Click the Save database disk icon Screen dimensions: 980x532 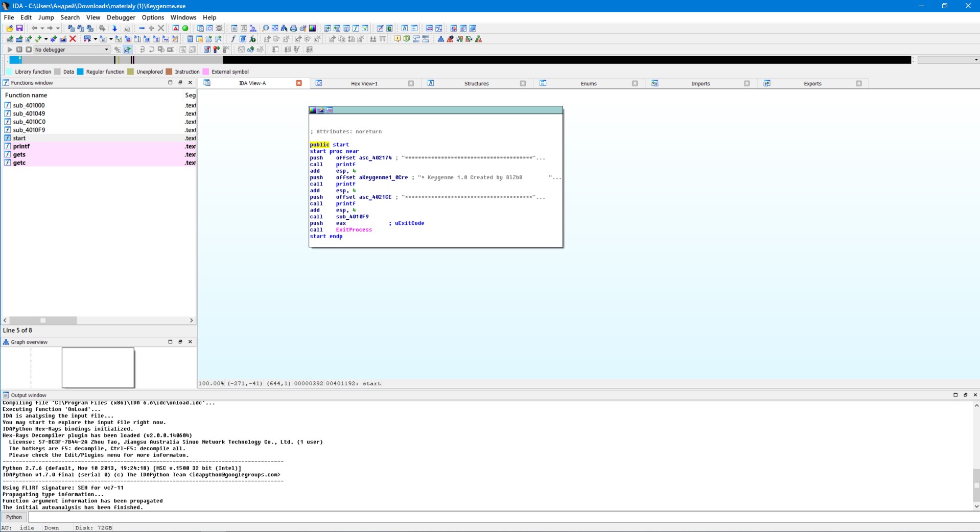pyautogui.click(x=19, y=28)
